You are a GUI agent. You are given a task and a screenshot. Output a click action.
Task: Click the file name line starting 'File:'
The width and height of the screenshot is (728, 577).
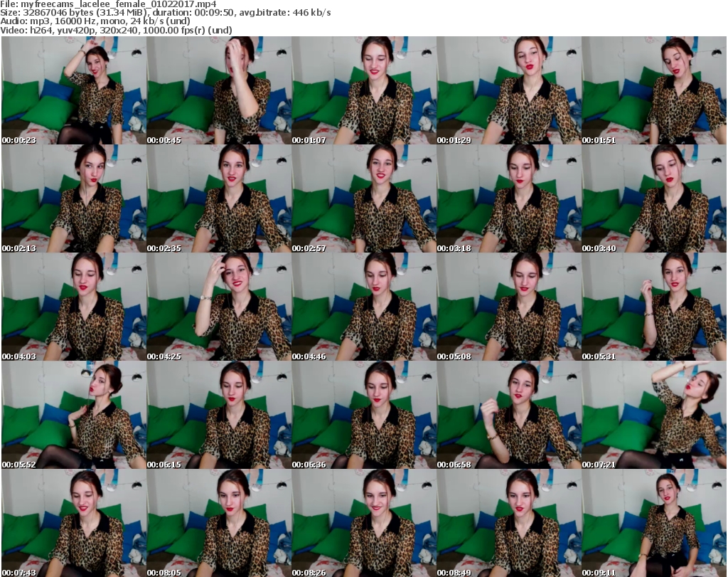(x=108, y=4)
